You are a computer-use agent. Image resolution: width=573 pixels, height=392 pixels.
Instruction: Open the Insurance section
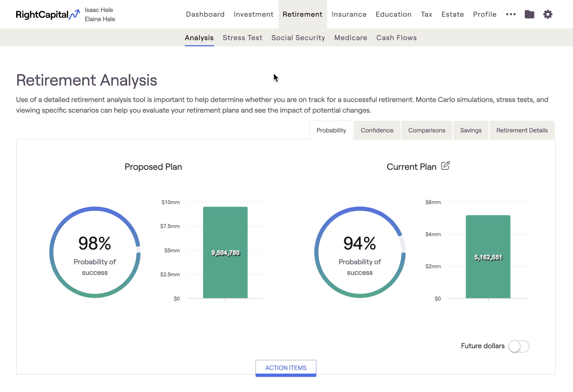[x=349, y=14]
